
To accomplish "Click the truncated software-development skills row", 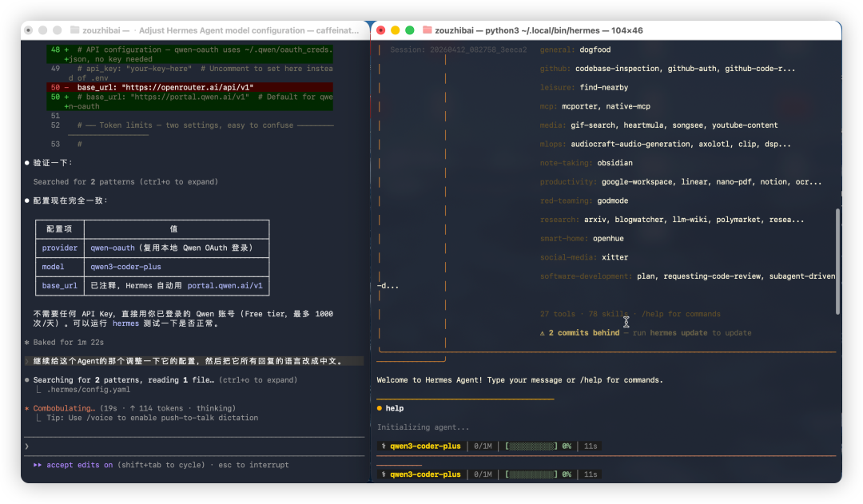I will tap(687, 276).
